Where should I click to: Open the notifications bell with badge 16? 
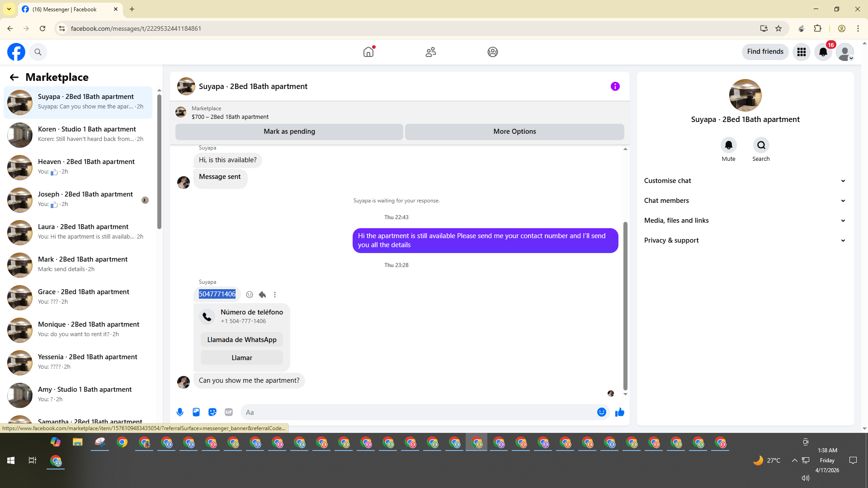click(823, 52)
